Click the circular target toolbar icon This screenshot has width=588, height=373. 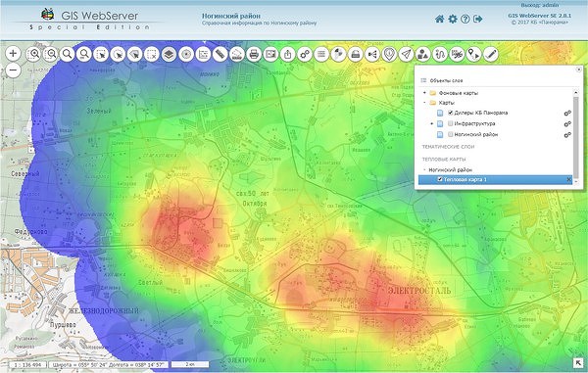[186, 54]
